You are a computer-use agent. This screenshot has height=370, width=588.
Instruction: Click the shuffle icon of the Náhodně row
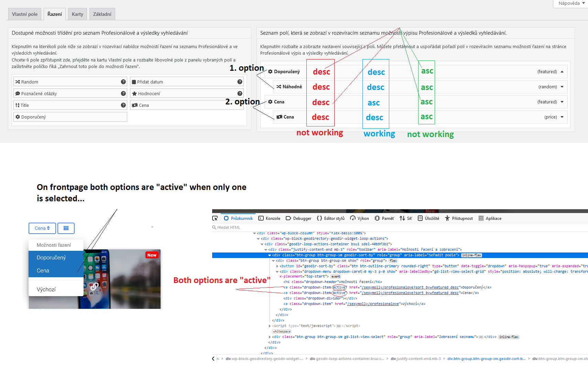(x=279, y=87)
